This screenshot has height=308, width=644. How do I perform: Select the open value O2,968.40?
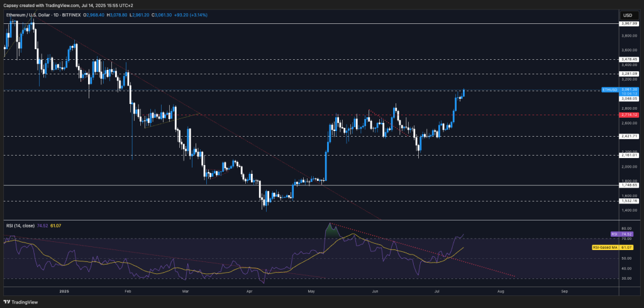tap(94, 15)
